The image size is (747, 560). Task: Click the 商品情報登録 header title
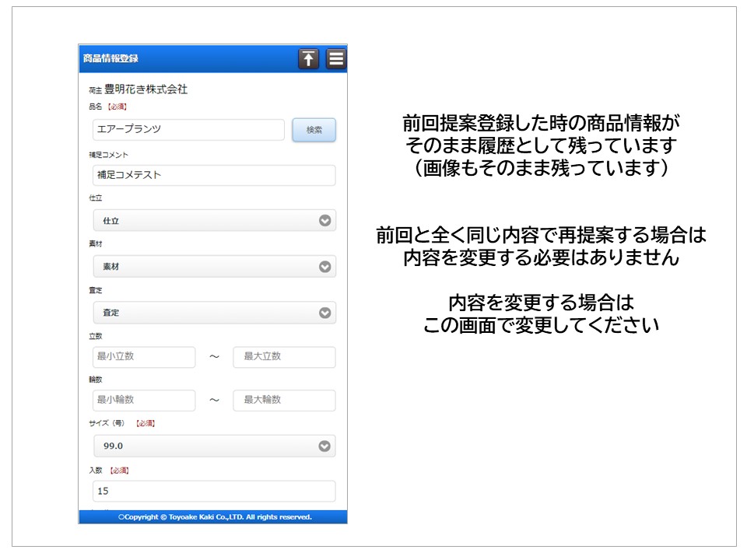click(111, 59)
